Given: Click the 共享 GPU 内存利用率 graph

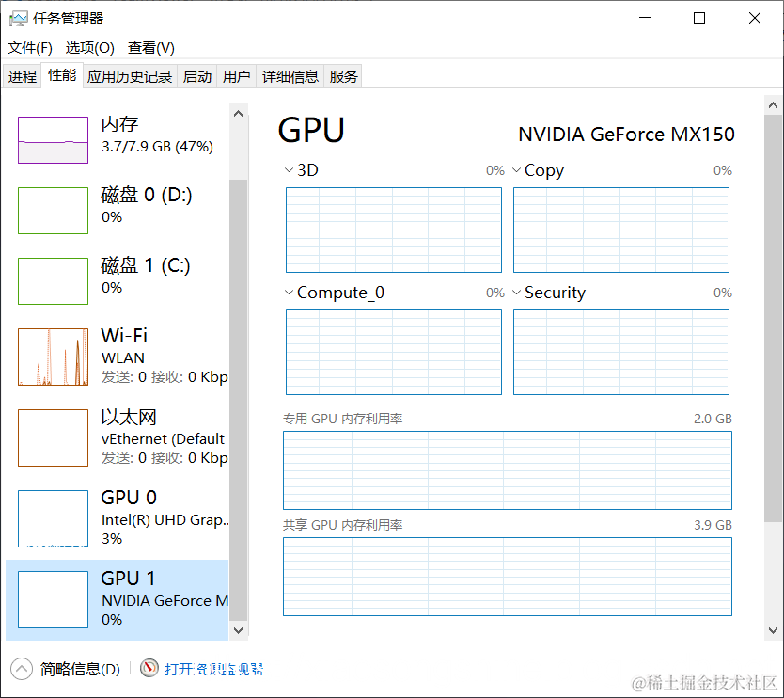Looking at the screenshot, I should point(508,577).
